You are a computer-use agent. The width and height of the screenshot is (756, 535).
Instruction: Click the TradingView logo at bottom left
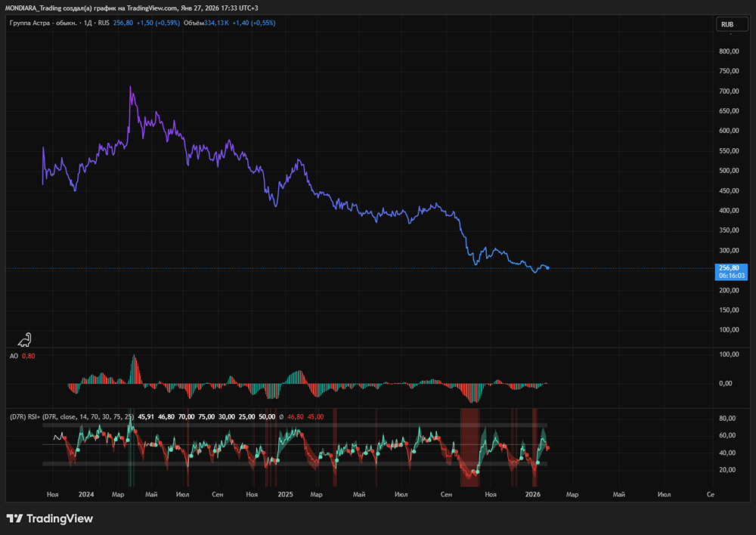49,519
